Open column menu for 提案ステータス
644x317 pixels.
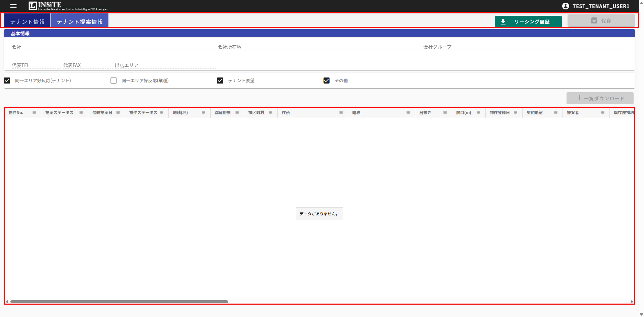81,113
